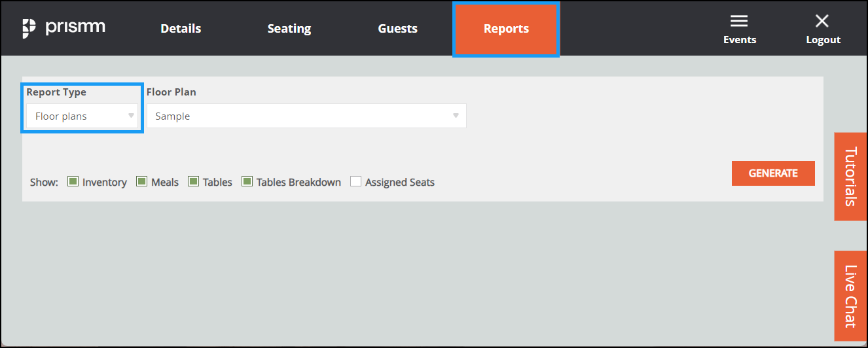Screen dimensions: 868x348
Task: Click the Prismm wordmark text
Action: click(75, 27)
